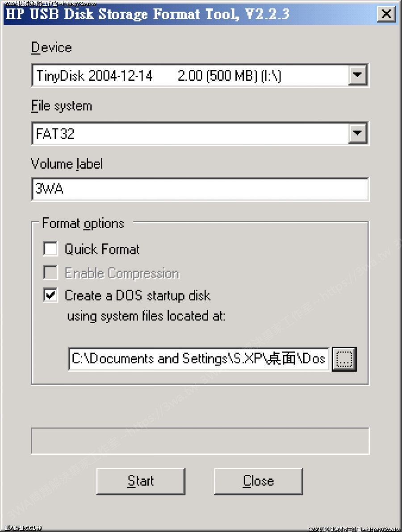402x532 pixels.
Task: Click the browse button for system files
Action: point(344,358)
